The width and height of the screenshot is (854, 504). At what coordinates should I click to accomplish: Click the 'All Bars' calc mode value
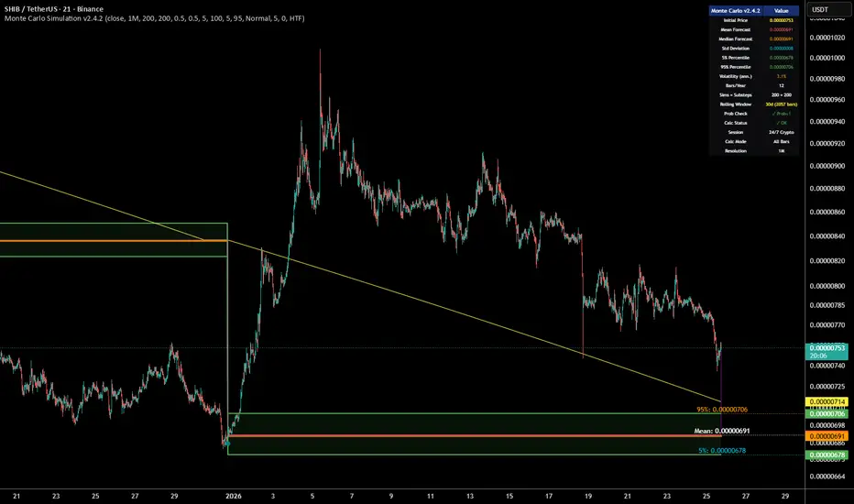781,141
